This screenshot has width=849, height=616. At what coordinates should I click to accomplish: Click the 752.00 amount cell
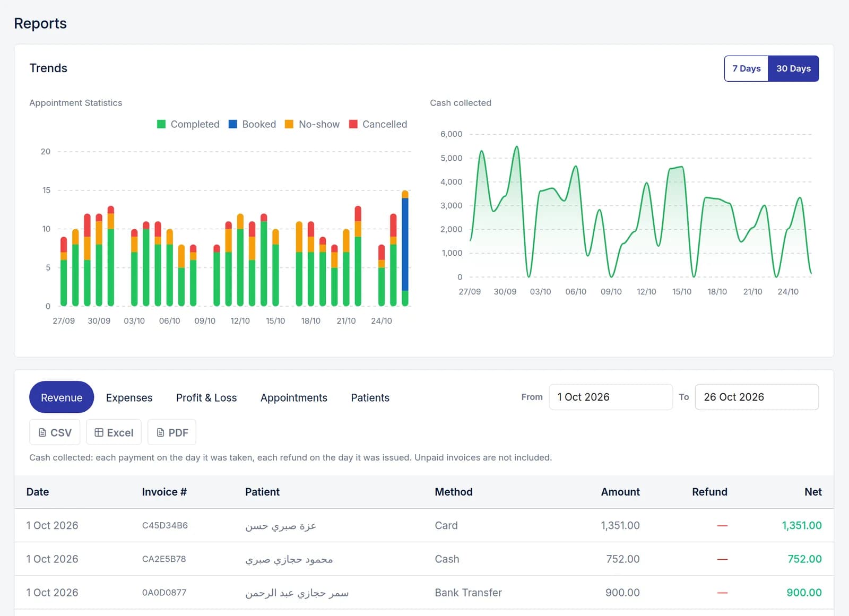click(x=623, y=559)
